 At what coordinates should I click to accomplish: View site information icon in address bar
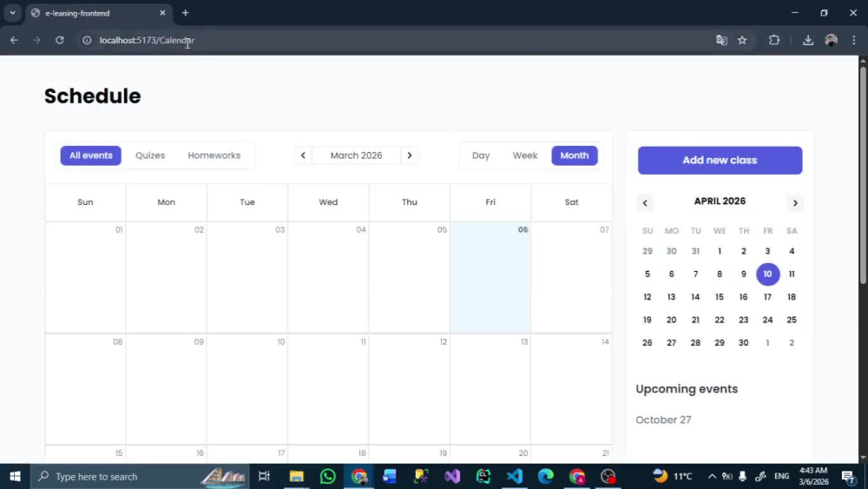(87, 40)
